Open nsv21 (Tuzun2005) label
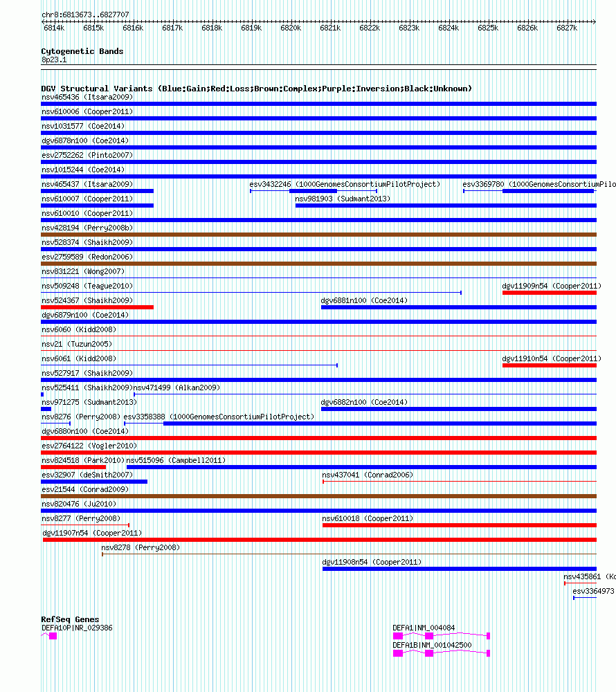The height and width of the screenshot is (692, 616). 77,345
